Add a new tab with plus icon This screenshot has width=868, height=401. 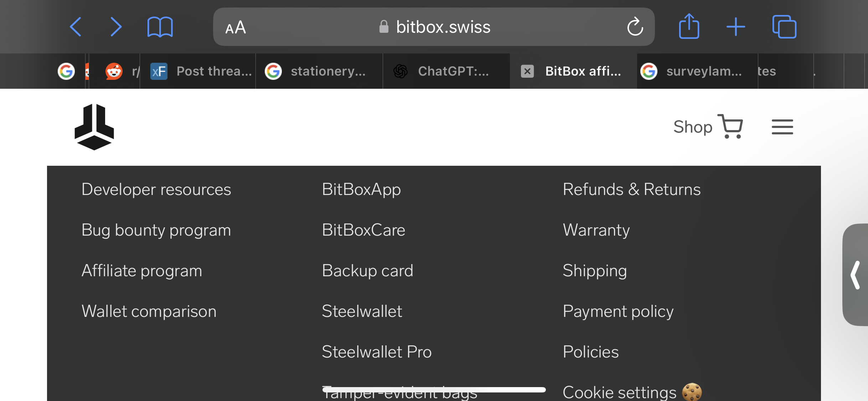coord(735,27)
